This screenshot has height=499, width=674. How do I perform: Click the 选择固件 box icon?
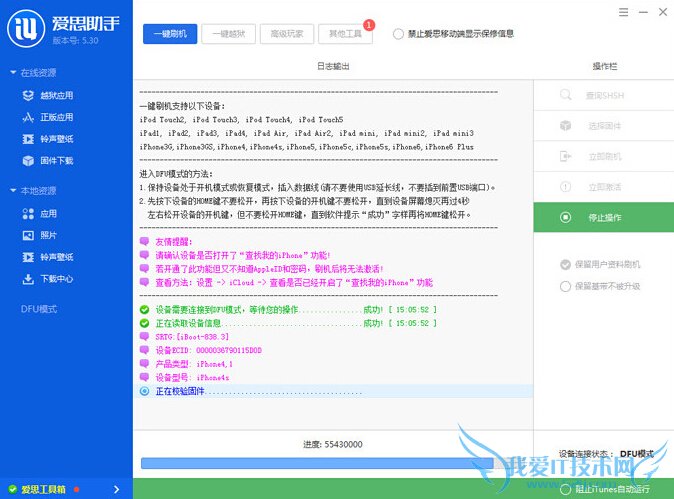[566, 126]
